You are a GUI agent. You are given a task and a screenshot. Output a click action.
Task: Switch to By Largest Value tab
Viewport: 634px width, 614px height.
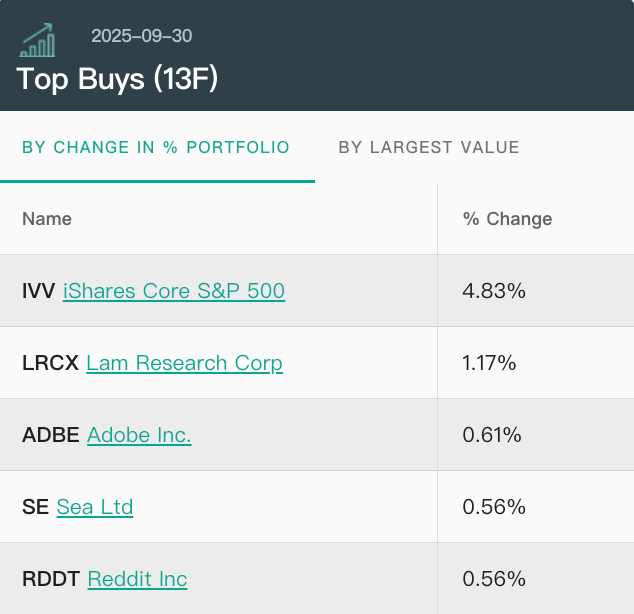(429, 147)
